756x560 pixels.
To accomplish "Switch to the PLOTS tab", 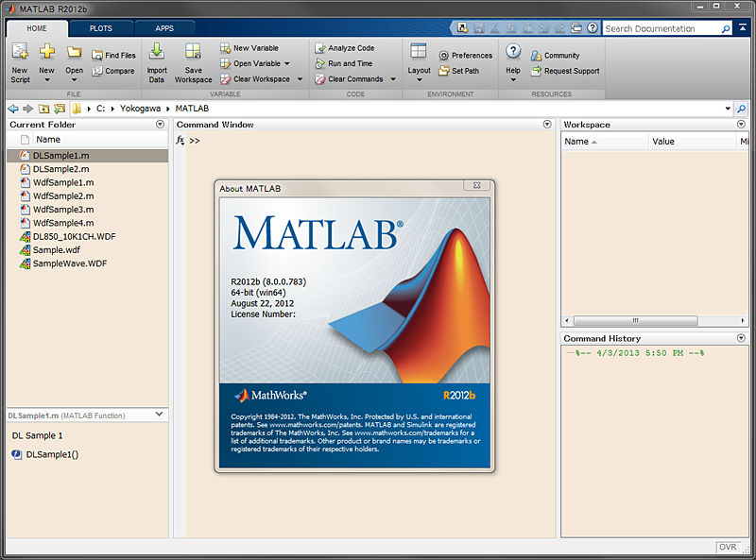I will pyautogui.click(x=101, y=28).
